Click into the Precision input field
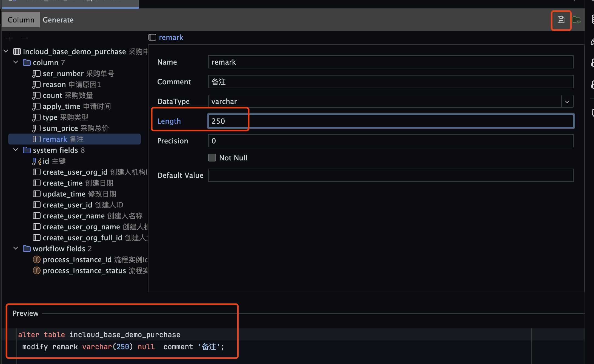The image size is (594, 364). point(390,141)
